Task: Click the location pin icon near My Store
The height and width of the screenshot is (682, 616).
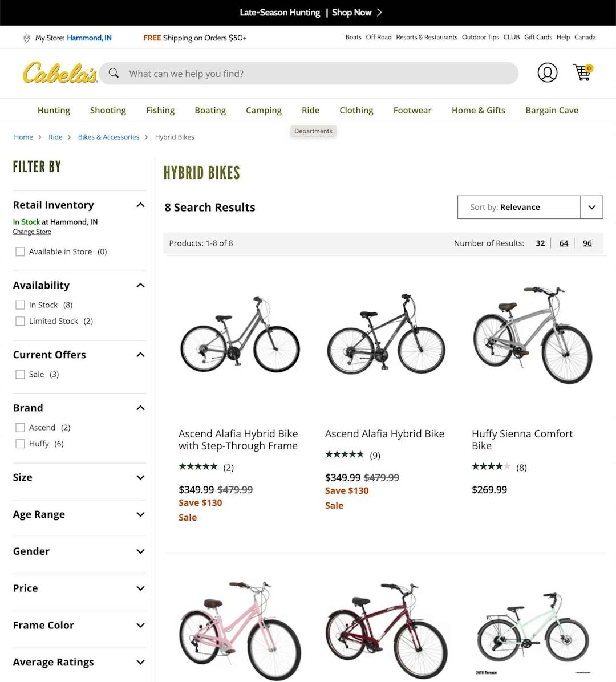Action: click(26, 38)
